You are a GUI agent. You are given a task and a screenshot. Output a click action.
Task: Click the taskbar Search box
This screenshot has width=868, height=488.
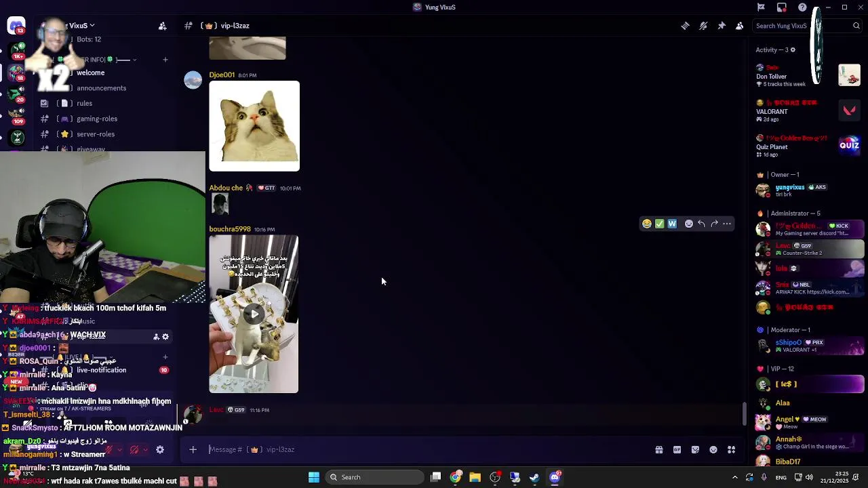pyautogui.click(x=374, y=477)
